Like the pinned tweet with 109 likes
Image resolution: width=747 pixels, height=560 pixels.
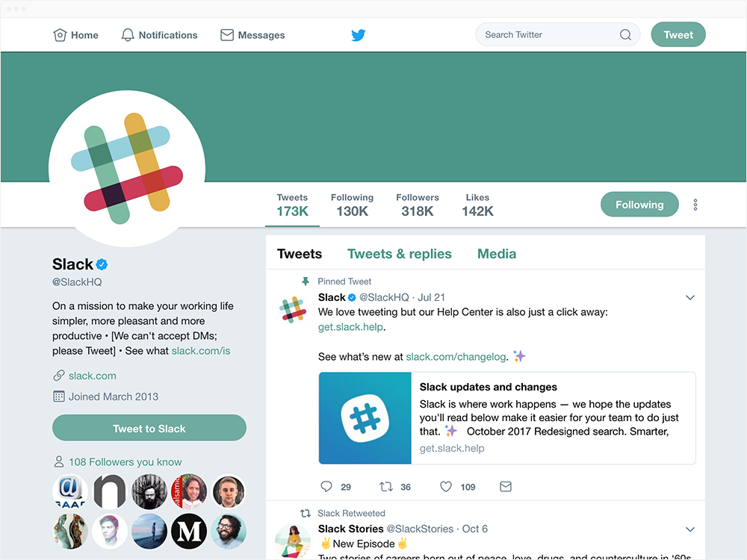click(x=446, y=486)
